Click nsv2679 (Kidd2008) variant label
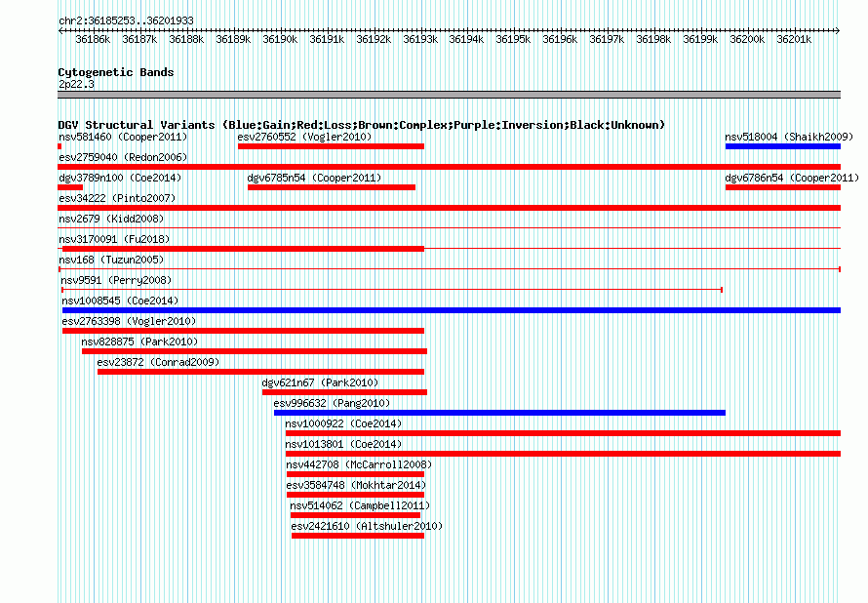 [111, 219]
